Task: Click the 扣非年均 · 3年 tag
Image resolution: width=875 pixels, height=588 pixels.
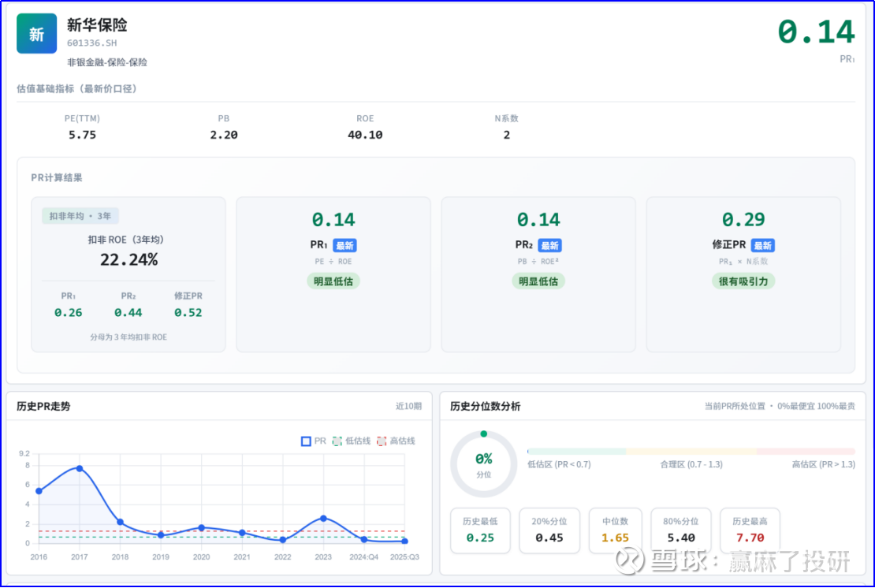Action: tap(80, 216)
